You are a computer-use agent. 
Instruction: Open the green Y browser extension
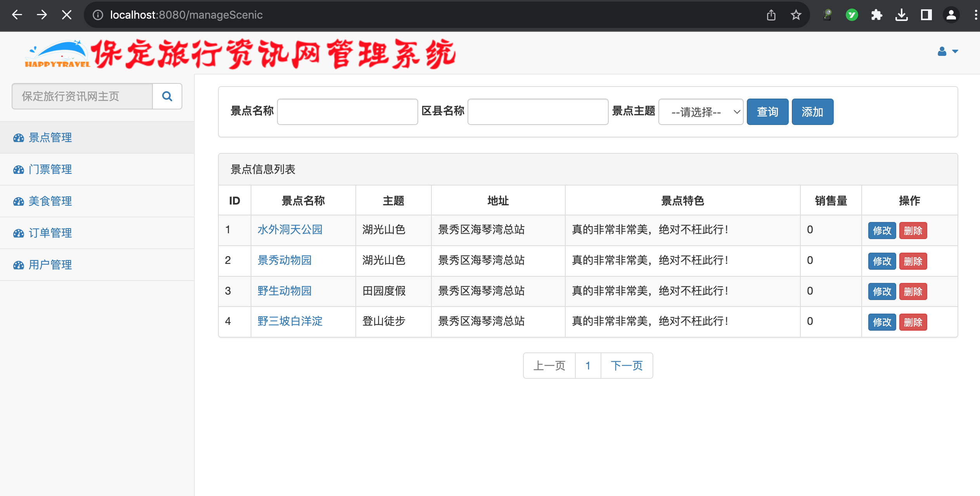(x=852, y=15)
